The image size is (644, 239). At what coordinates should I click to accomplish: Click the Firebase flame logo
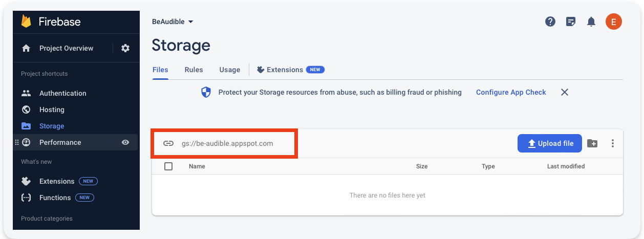click(26, 21)
